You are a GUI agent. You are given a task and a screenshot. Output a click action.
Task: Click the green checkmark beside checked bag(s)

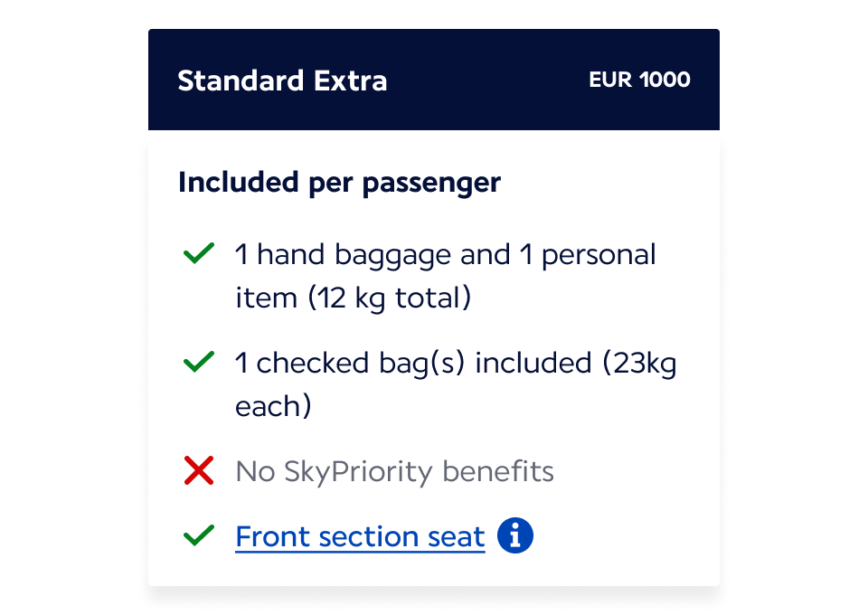[x=198, y=363]
